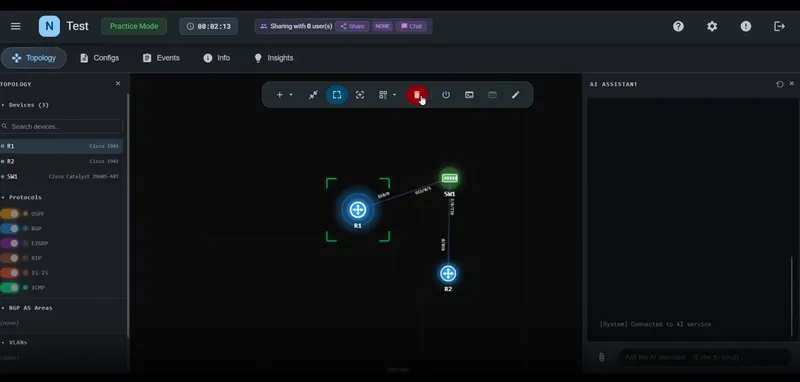Click the layout grid icon
This screenshot has height=382, width=800.
(383, 95)
